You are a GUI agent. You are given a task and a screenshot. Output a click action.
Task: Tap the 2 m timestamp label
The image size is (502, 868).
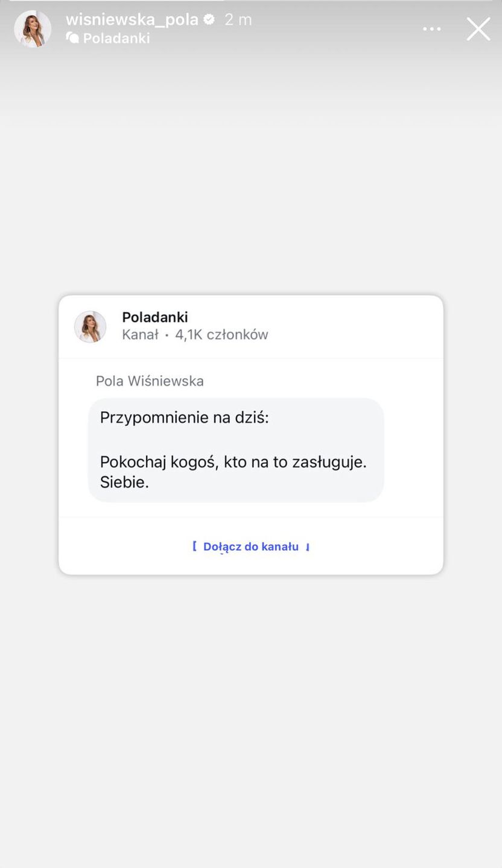click(238, 19)
